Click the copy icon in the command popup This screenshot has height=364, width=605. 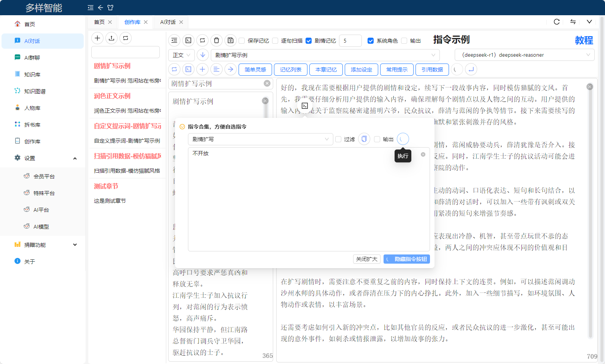(x=364, y=139)
